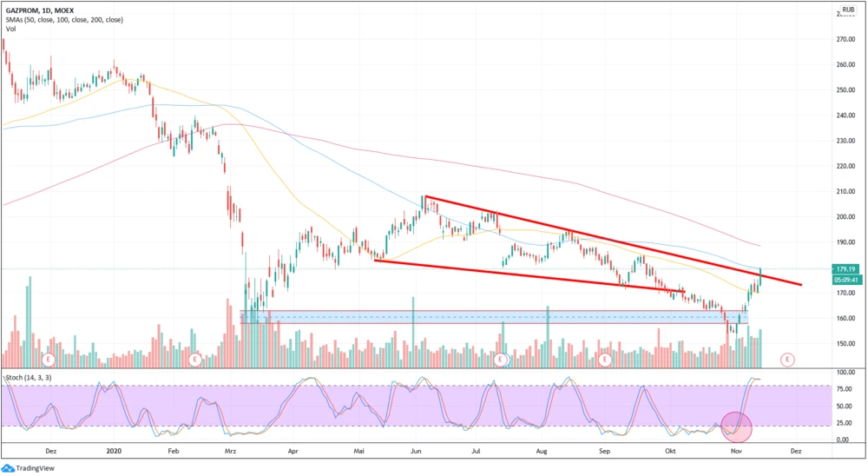868x476 pixels.
Task: Click the TradingView text link
Action: tap(36, 468)
